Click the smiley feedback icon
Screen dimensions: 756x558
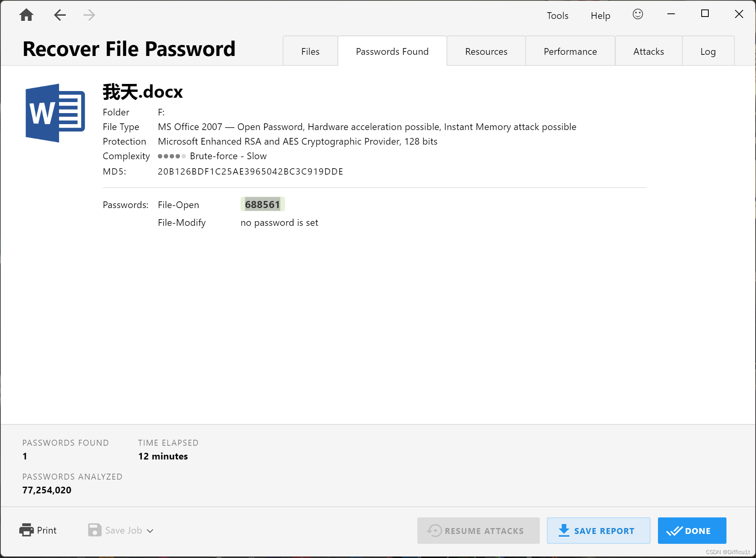(x=637, y=15)
